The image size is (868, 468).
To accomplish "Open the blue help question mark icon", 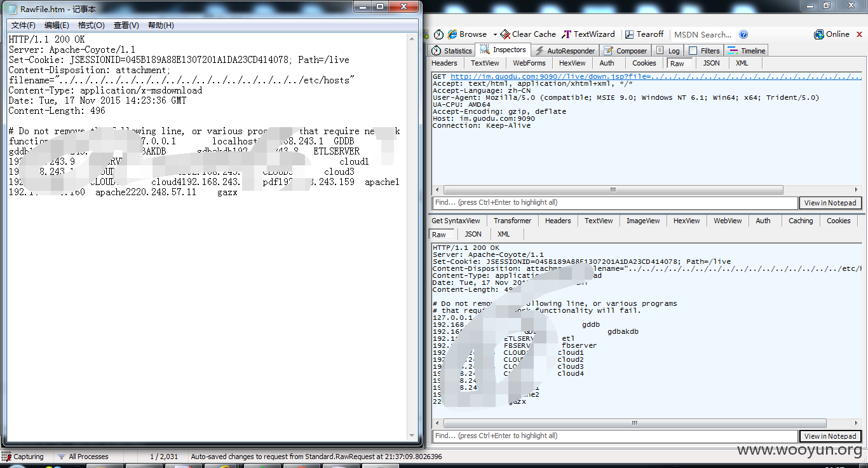I will click(x=743, y=34).
